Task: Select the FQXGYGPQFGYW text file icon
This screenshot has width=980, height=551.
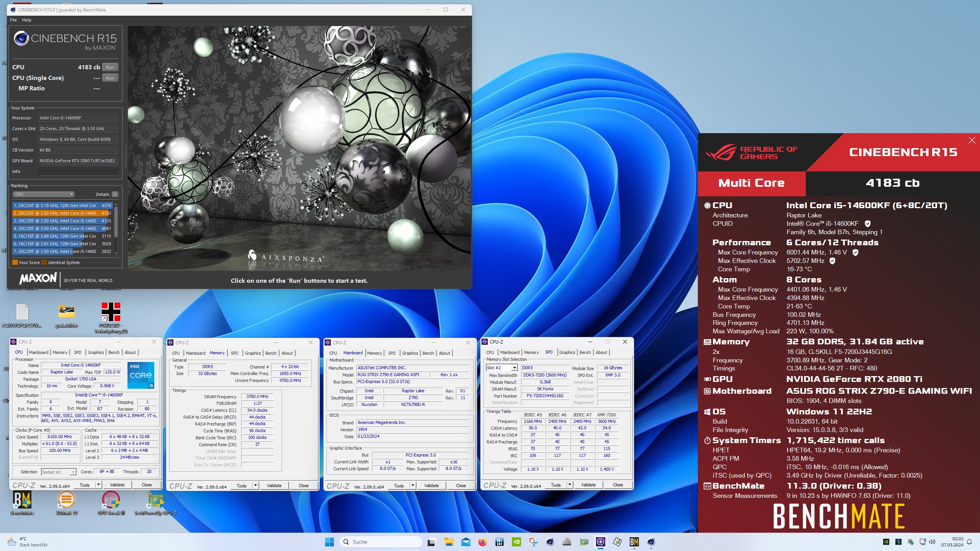Action: (22, 316)
